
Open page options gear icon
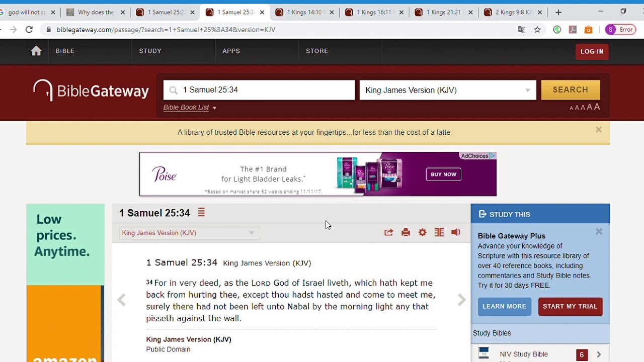click(x=422, y=232)
